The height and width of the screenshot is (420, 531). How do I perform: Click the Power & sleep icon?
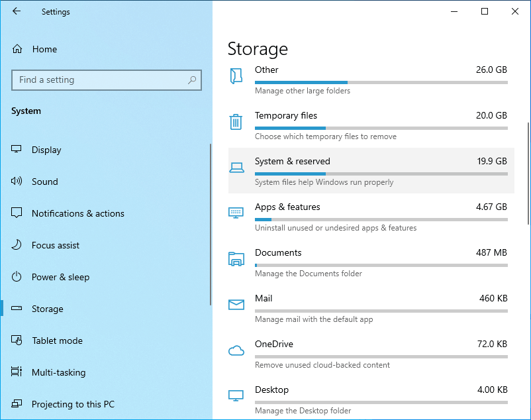tap(17, 276)
